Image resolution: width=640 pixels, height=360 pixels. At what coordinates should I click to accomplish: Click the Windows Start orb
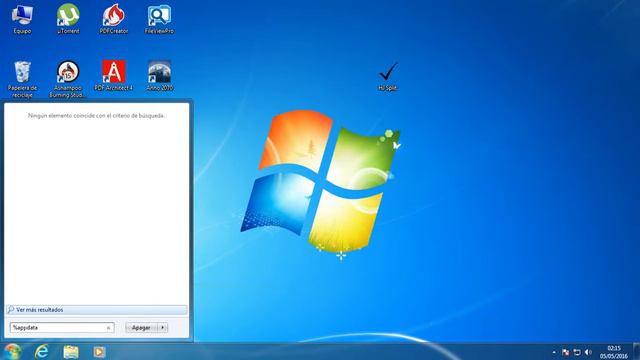(x=12, y=351)
